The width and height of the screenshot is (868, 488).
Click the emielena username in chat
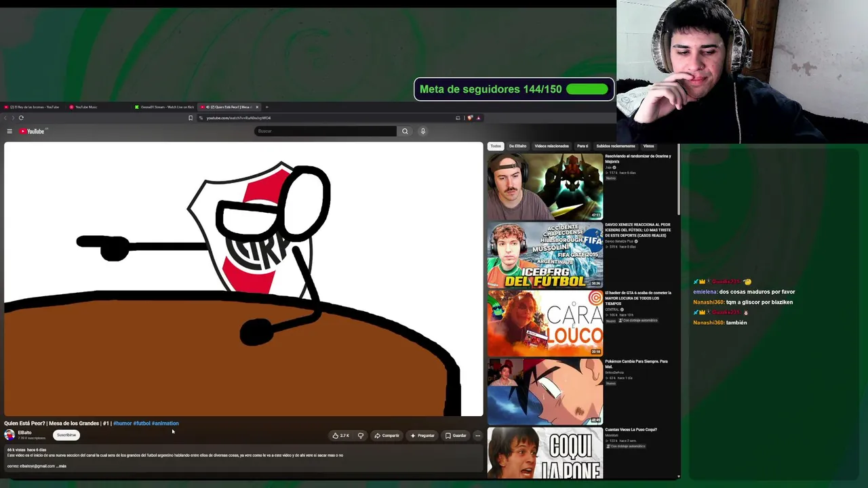point(705,292)
